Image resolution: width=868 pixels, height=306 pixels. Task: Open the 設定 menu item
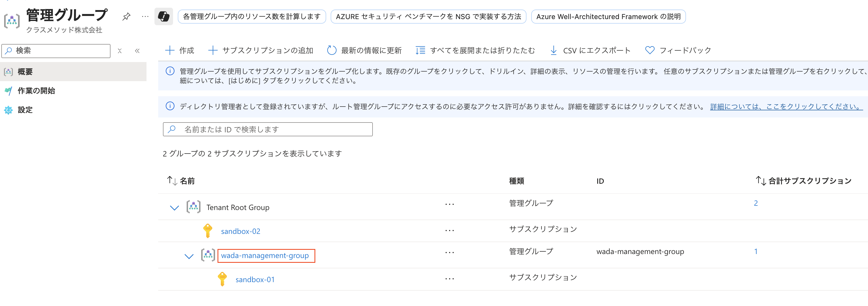click(73, 110)
